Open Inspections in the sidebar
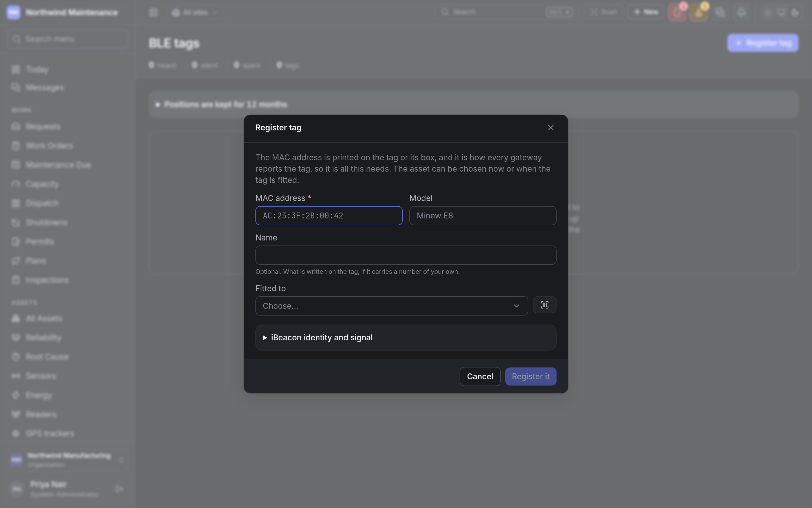 pyautogui.click(x=67, y=280)
